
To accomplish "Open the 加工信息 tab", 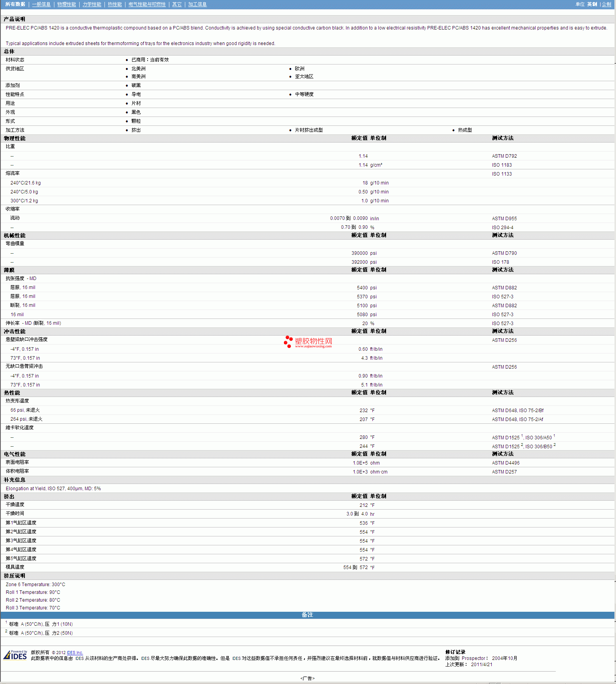I will [197, 4].
